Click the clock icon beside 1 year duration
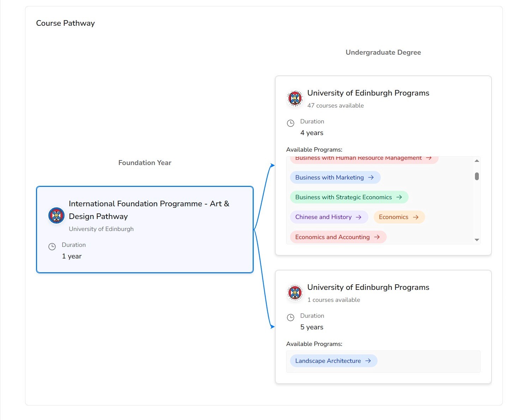Screen dimensions: 524x420 pos(52,246)
